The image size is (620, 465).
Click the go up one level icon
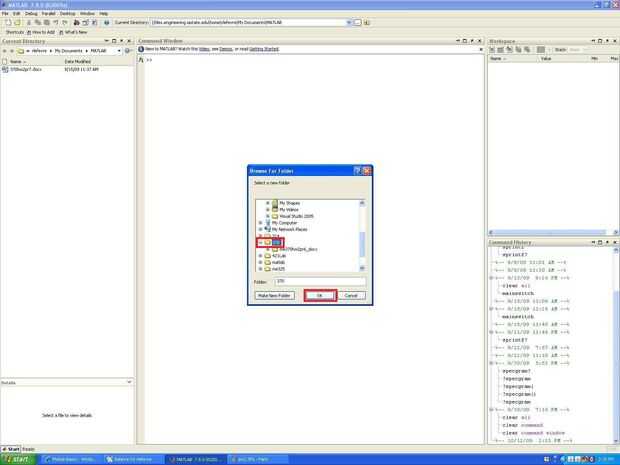pos(367,23)
